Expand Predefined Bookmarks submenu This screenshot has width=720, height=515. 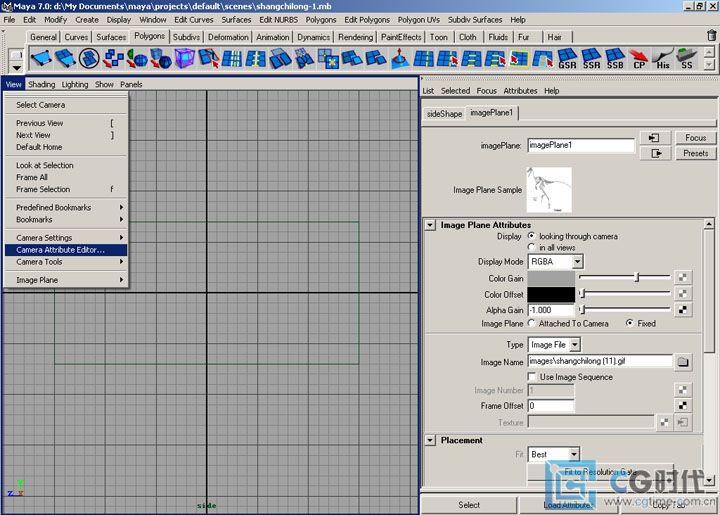(66, 207)
